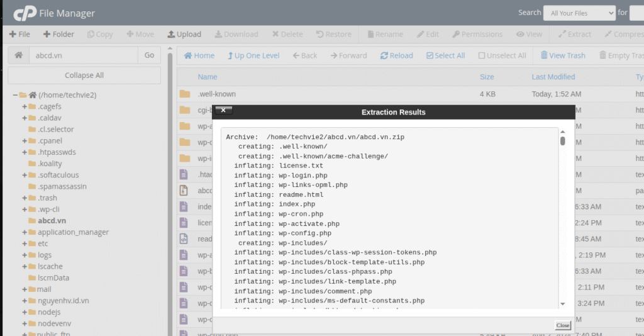Click the Up One Level arrow
644x336 pixels.
(231, 55)
